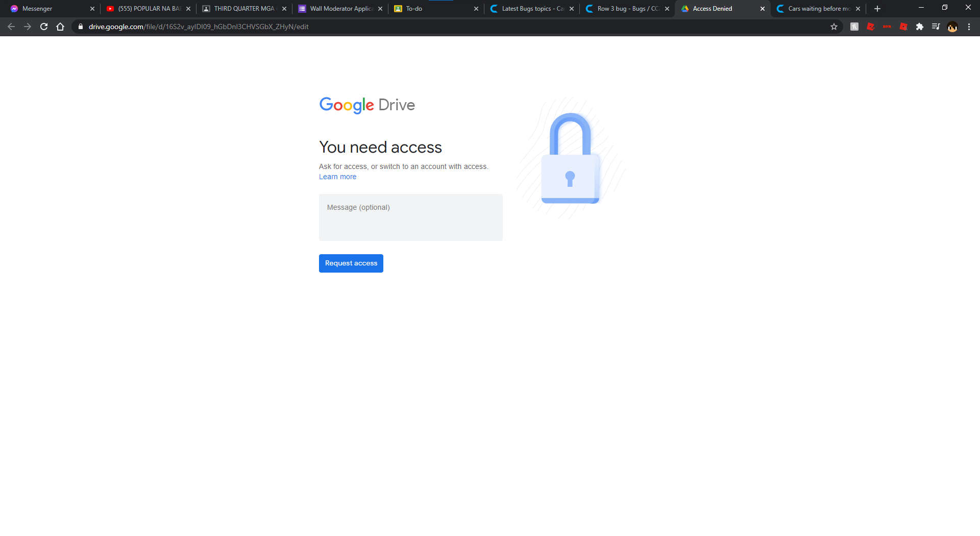
Task: Close the Access Denied tab
Action: tap(763, 9)
